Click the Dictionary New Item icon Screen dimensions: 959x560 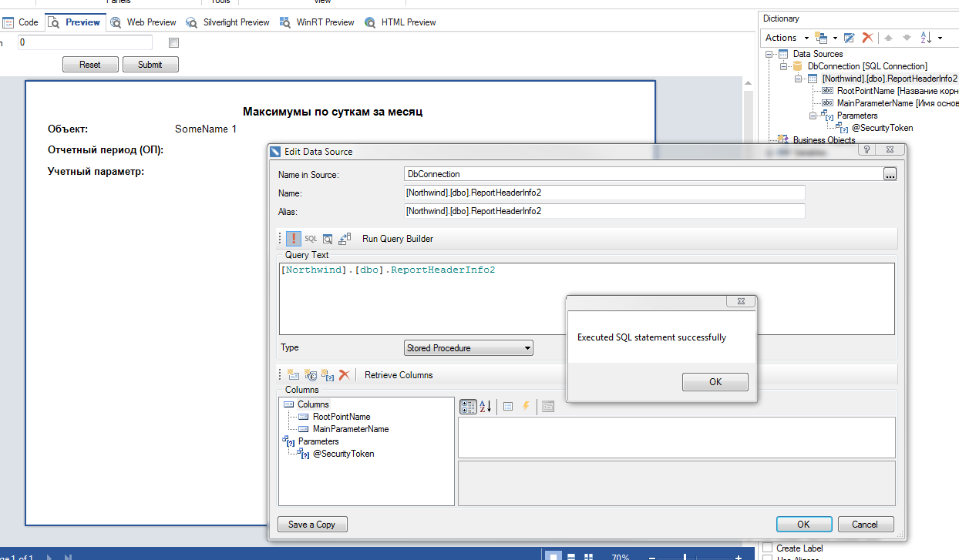tap(821, 38)
